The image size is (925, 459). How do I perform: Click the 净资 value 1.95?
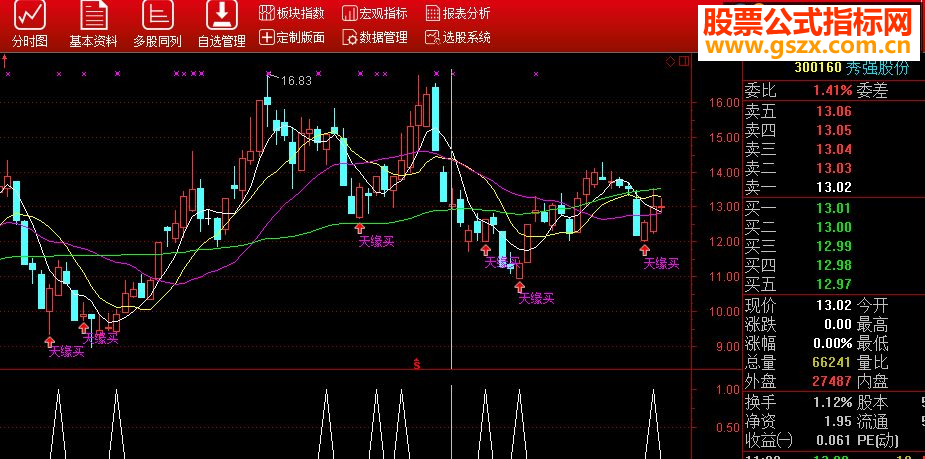click(837, 421)
